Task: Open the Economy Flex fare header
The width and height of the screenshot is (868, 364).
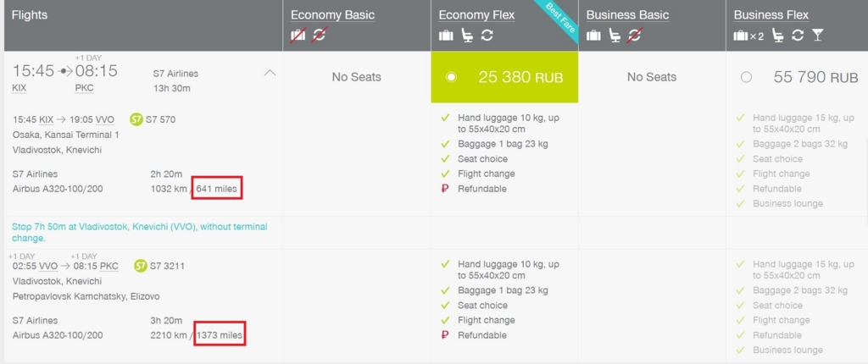Action: tap(476, 15)
